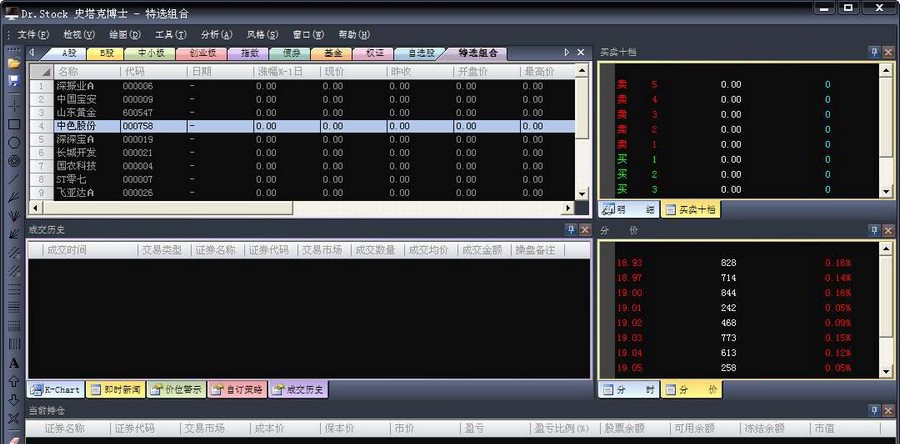900x444 pixels.
Task: Open the 绘图(D) menu
Action: [125, 34]
